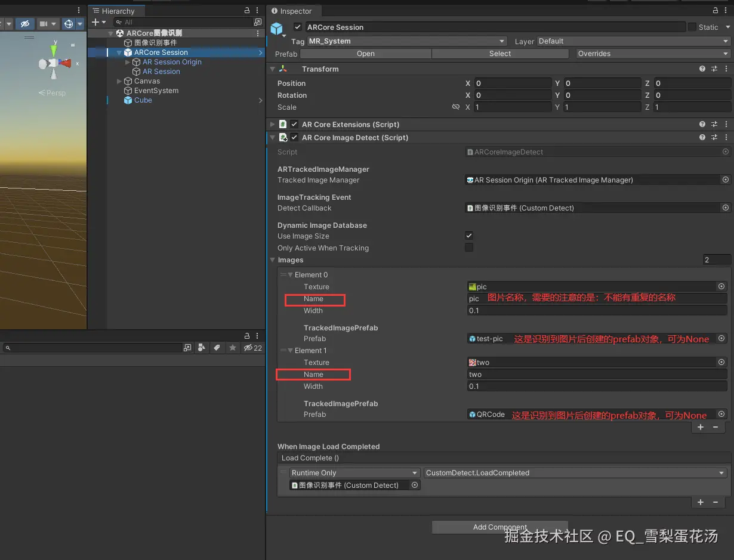Enable Only Active When Tracking checkbox
Screen dimensions: 734x560
pos(469,247)
